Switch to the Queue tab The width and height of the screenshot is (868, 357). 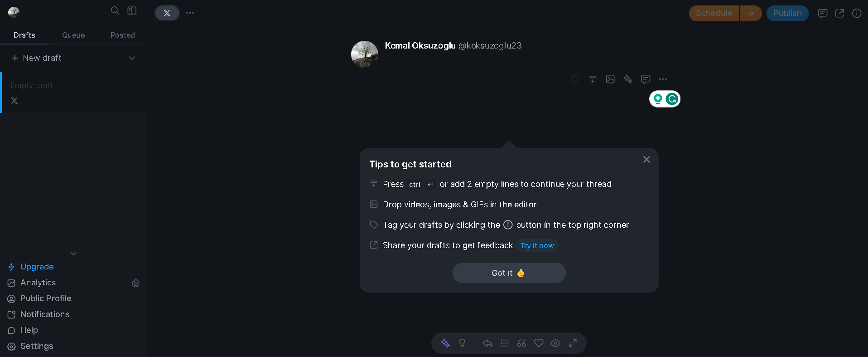tap(73, 35)
